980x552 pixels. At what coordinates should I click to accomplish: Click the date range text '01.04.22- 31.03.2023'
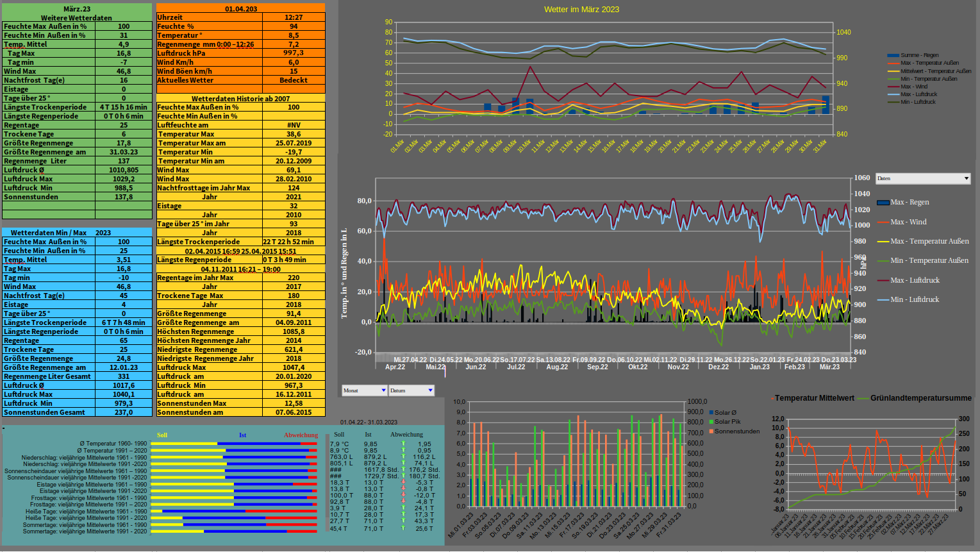tap(369, 422)
